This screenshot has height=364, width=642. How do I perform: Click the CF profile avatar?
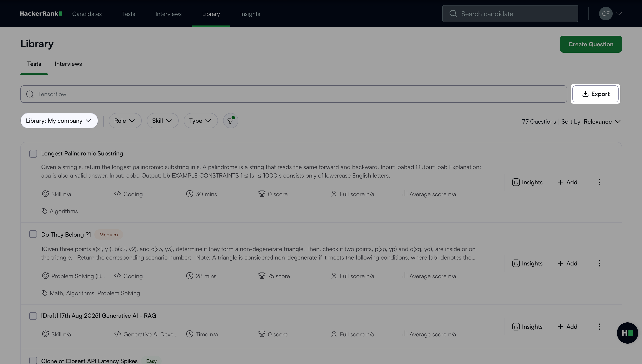pyautogui.click(x=605, y=14)
